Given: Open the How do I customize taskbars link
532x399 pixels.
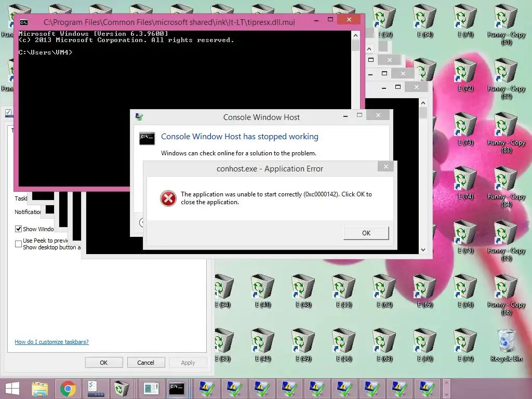Looking at the screenshot, I should coord(51,342).
